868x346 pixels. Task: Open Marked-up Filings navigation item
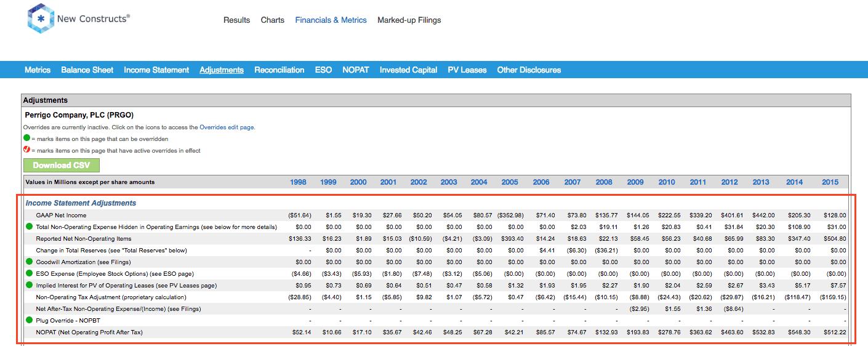point(409,20)
